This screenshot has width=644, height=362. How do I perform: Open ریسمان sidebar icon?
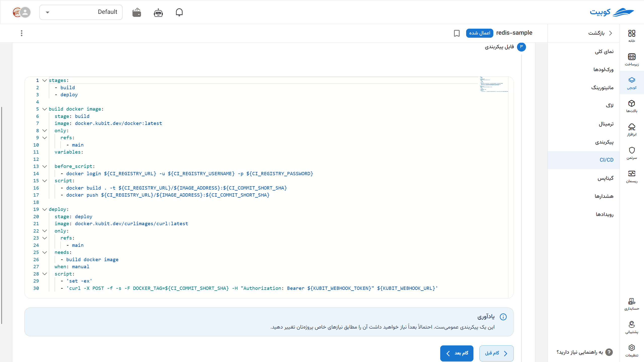(x=632, y=176)
